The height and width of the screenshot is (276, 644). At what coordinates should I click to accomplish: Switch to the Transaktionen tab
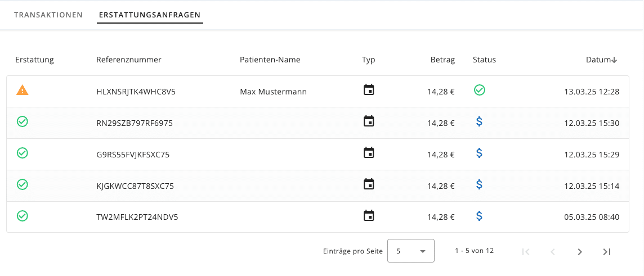pyautogui.click(x=48, y=15)
